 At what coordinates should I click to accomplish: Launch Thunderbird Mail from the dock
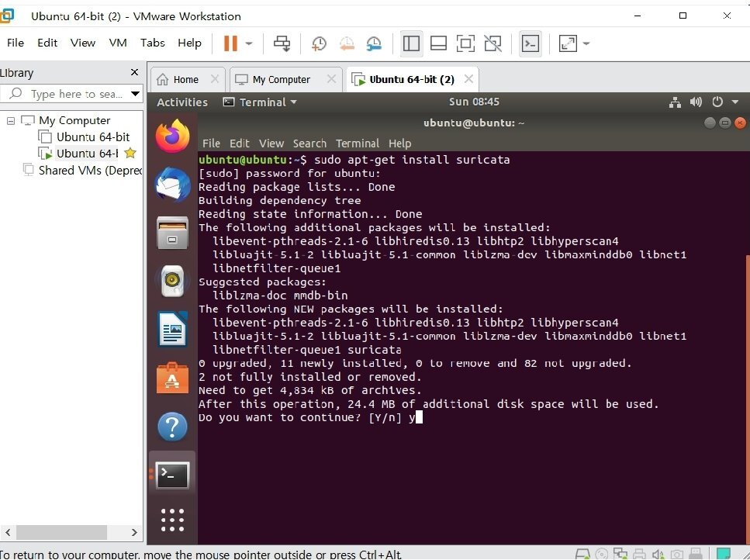point(172,185)
